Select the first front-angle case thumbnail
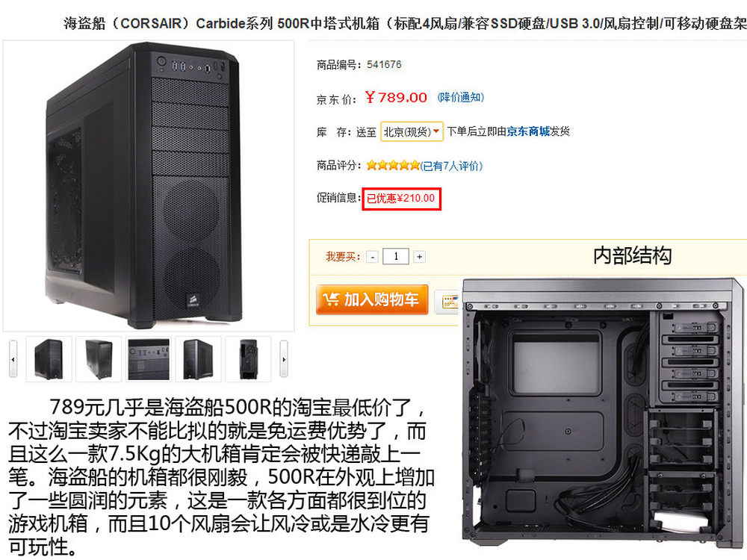The width and height of the screenshot is (747, 560). coord(49,359)
